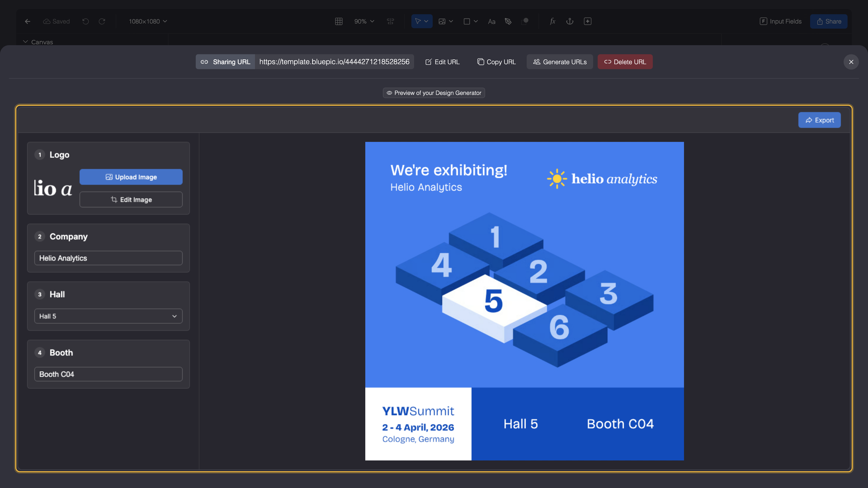
Task: Click Edit URL
Action: click(442, 62)
